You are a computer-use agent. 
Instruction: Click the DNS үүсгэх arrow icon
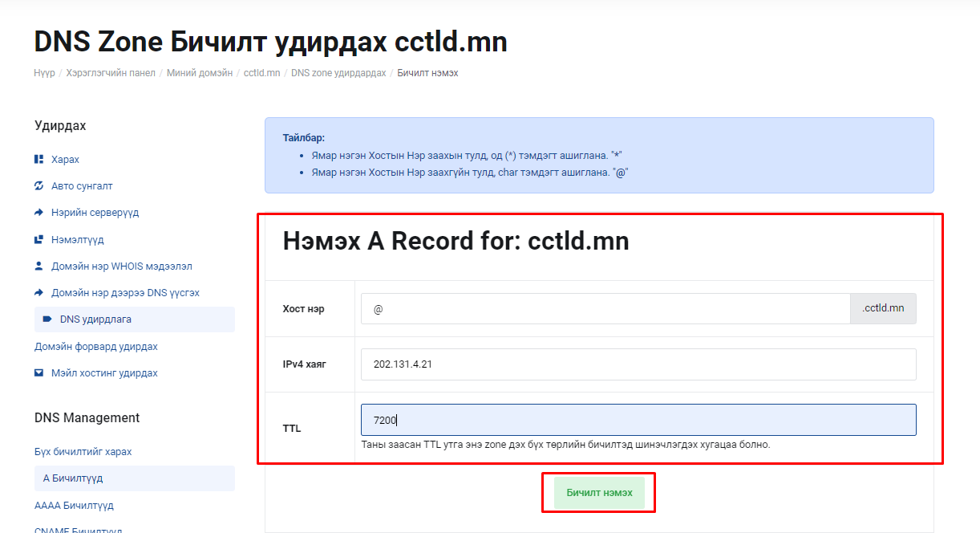[38, 293]
